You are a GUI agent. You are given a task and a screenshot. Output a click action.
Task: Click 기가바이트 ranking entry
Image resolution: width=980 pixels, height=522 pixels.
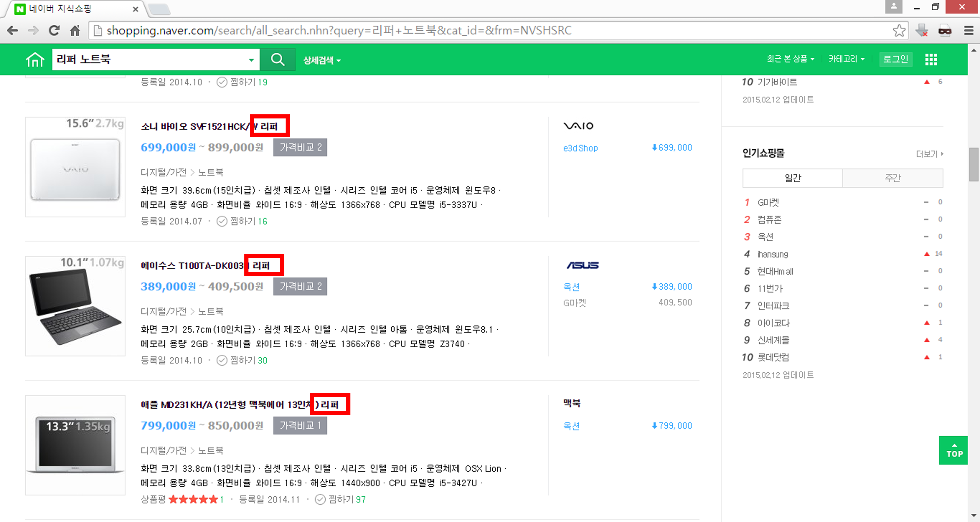tap(777, 82)
